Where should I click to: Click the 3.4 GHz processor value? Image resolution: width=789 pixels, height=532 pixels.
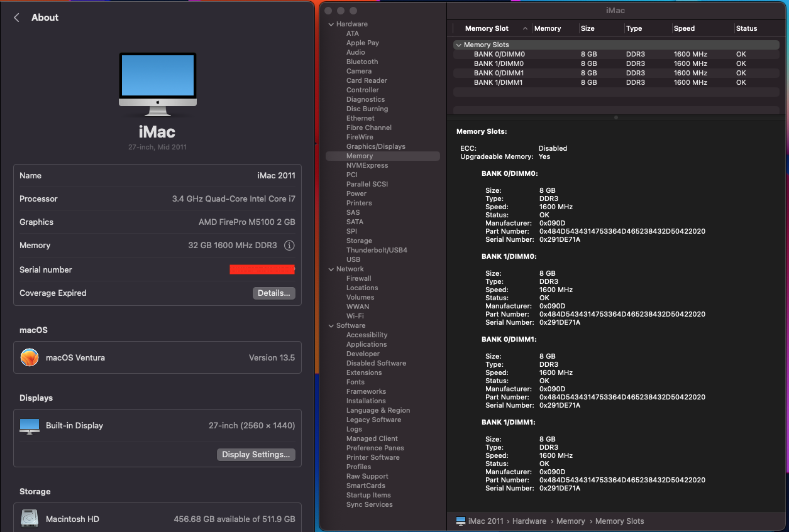pyautogui.click(x=234, y=199)
